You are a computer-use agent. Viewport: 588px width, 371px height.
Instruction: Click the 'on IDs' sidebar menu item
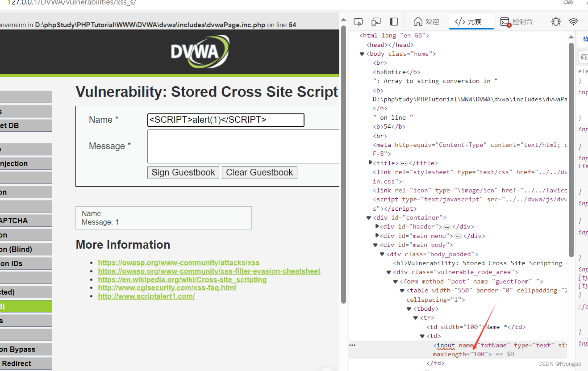tap(26, 263)
